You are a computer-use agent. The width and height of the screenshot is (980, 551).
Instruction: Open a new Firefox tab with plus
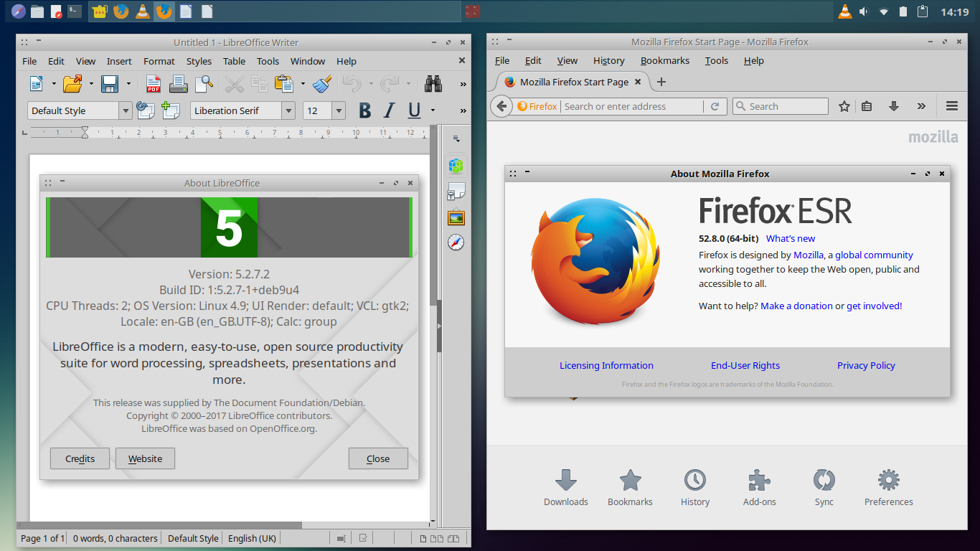[x=661, y=82]
